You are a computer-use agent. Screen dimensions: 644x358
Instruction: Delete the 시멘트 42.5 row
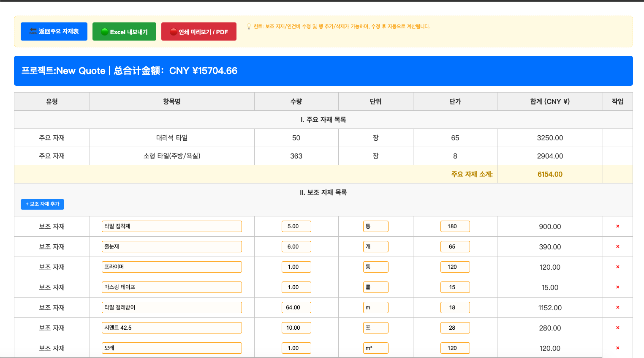[x=617, y=328]
